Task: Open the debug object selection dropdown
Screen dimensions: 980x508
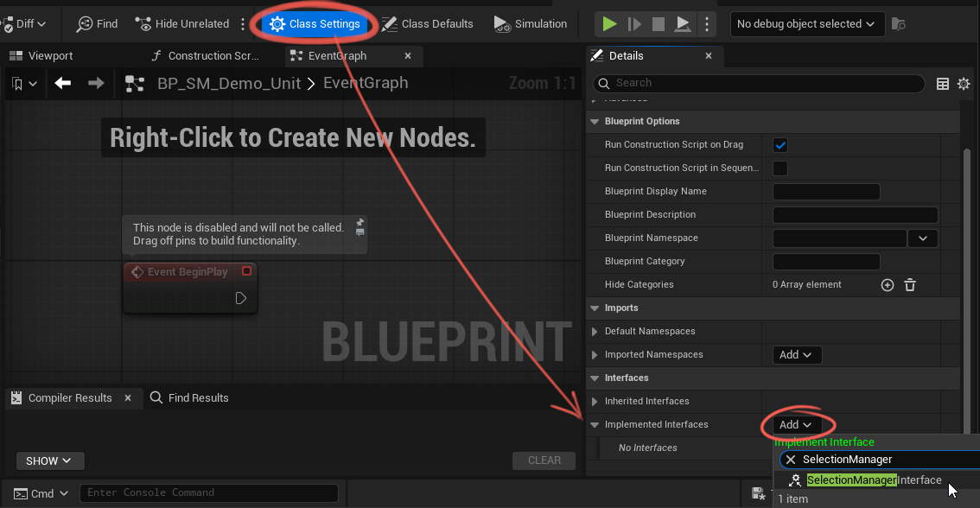Action: coord(807,24)
